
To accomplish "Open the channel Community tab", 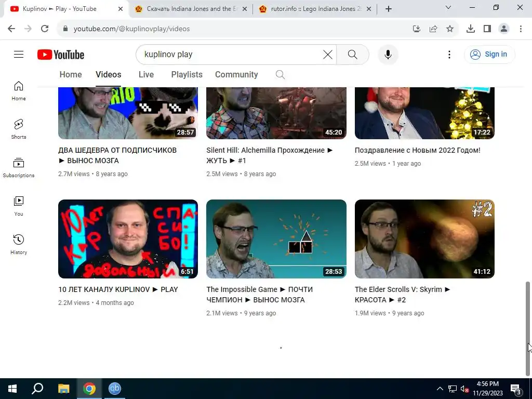I will coord(236,75).
